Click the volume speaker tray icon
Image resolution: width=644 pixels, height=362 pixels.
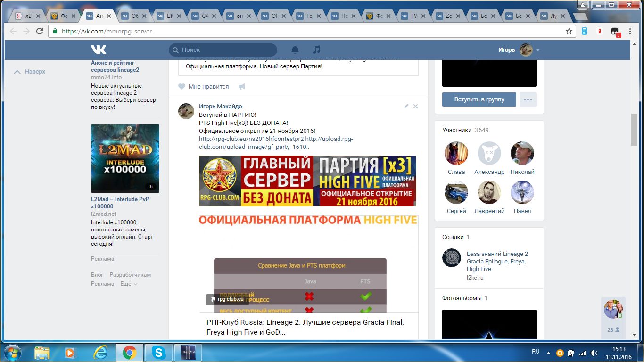click(x=594, y=352)
